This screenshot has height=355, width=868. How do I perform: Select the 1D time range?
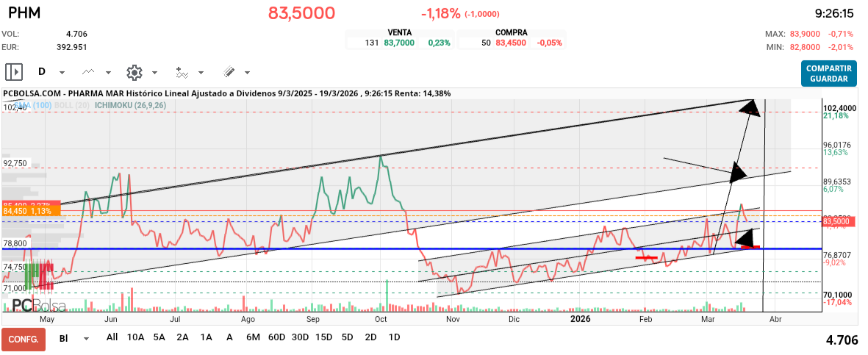coord(394,337)
